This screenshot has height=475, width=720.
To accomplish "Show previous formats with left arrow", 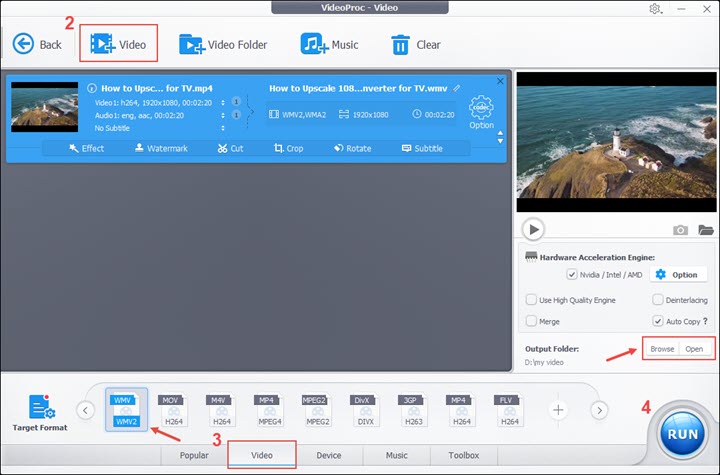I will (x=85, y=410).
